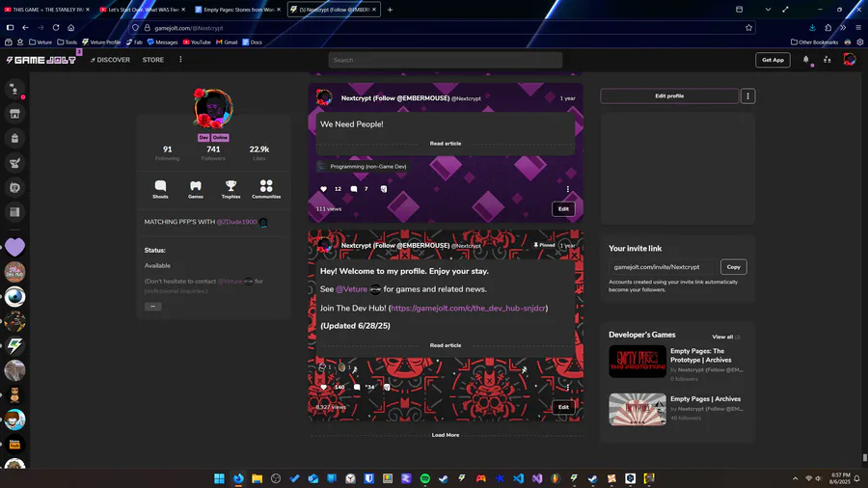Screen dimensions: 868x488
Task: Open more options beside Edit profile
Action: pos(747,95)
